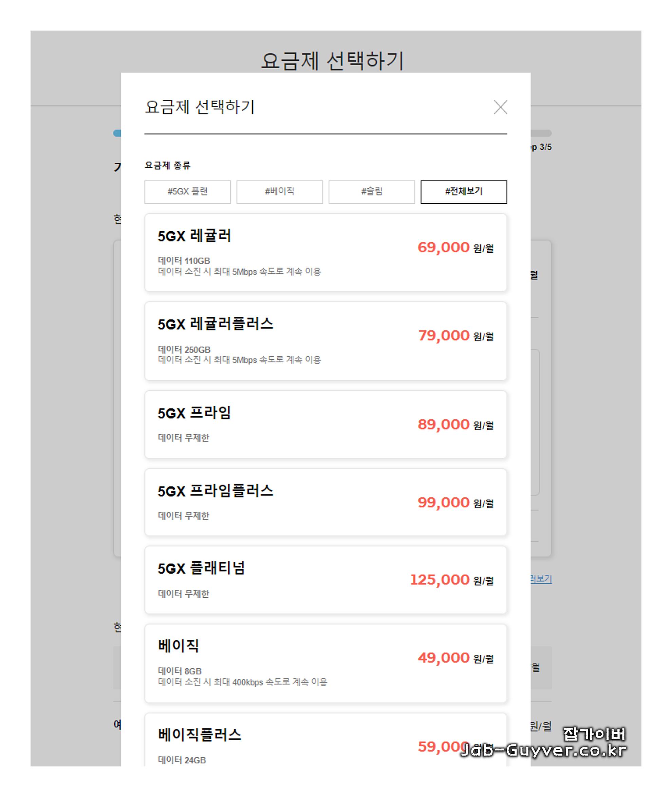The height and width of the screenshot is (797, 672).
Task: Click the step progress bar at top right
Action: pyautogui.click(x=541, y=133)
